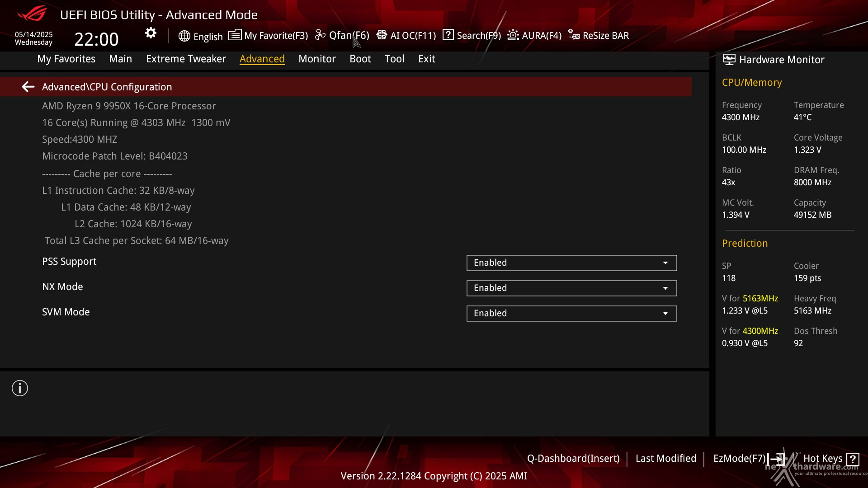Click the info circle icon
Screen dimensions: 868x488
pos(20,388)
